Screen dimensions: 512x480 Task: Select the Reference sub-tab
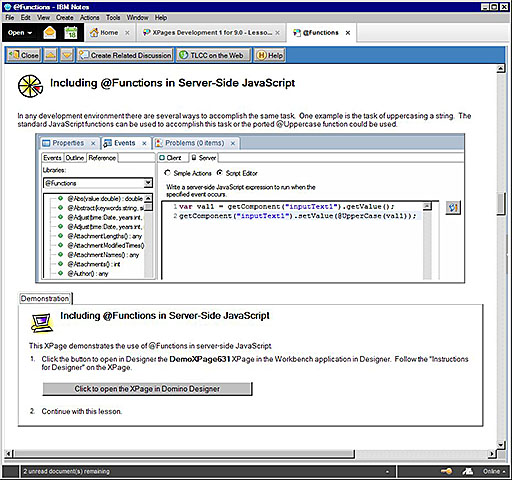[x=102, y=158]
